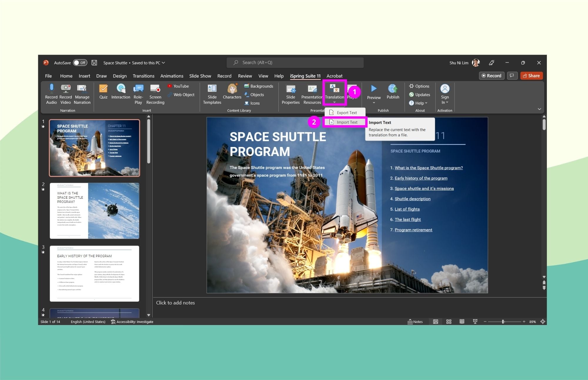This screenshot has height=380, width=588.
Task: Go to next slide via double-arrow
Action: pyautogui.click(x=544, y=288)
